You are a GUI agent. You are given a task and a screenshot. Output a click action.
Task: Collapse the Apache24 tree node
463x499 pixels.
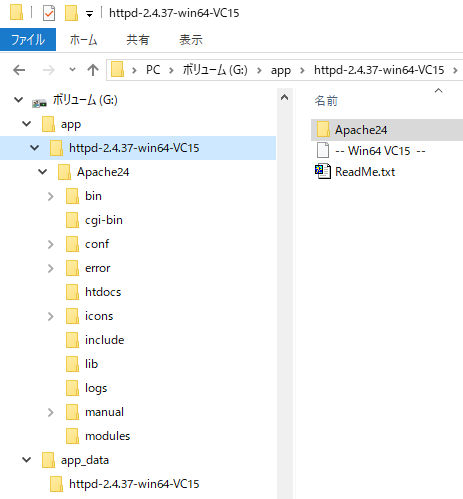[43, 172]
